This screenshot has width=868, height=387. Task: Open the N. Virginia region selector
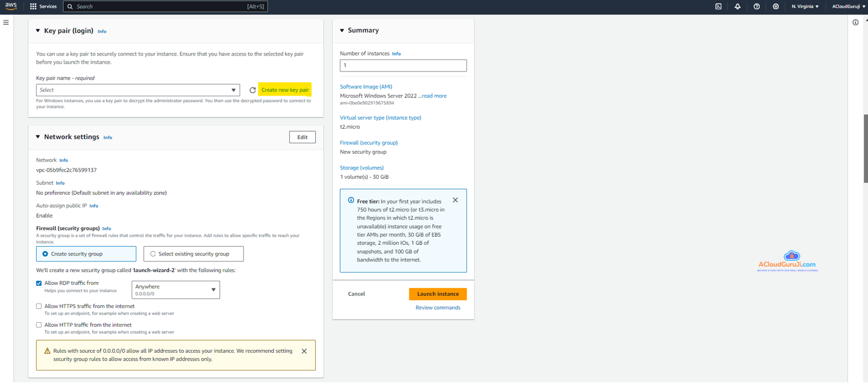coord(805,6)
